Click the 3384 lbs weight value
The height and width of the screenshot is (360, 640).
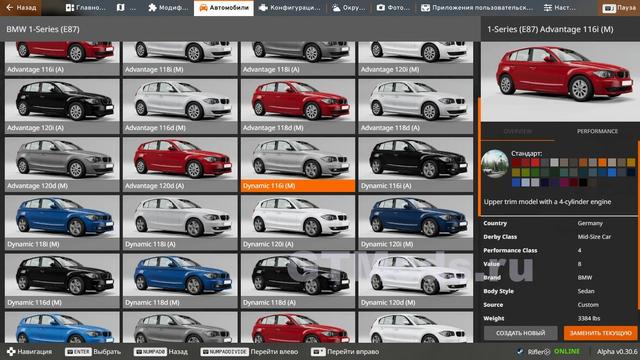pos(589,318)
